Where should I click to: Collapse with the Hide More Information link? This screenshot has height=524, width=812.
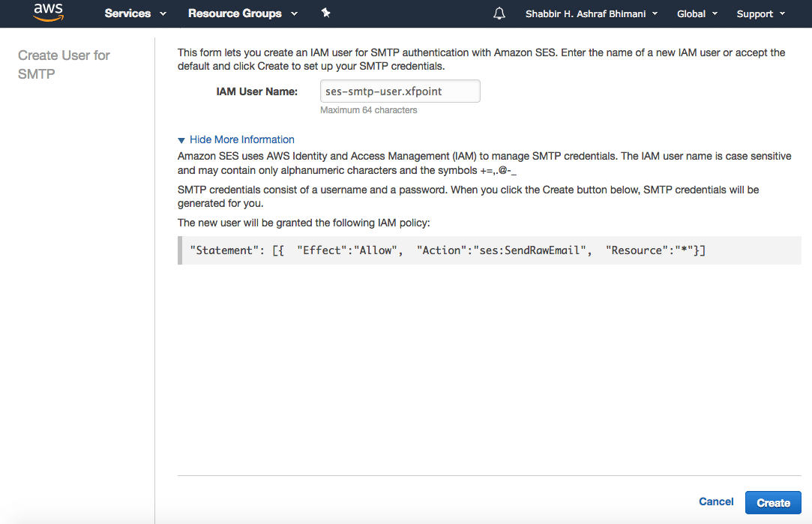242,139
